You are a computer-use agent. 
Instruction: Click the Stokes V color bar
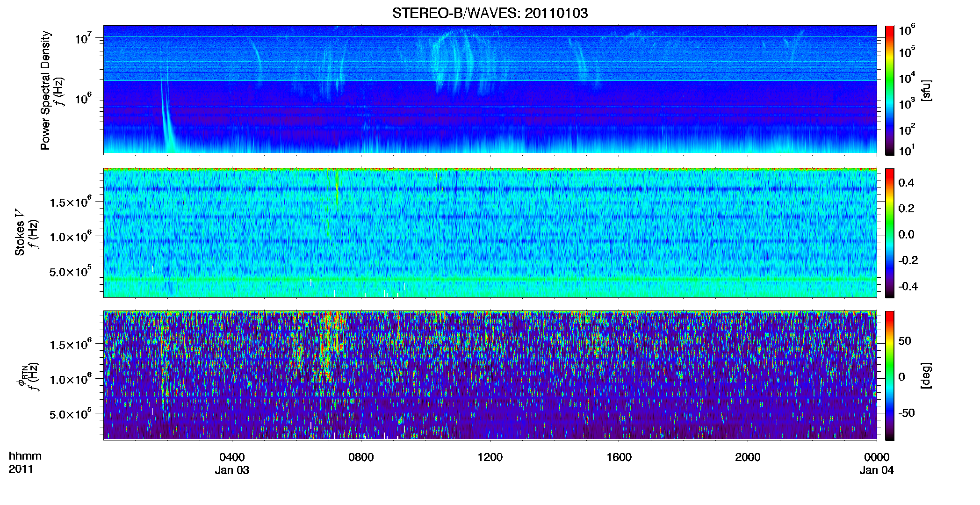pyautogui.click(x=890, y=233)
